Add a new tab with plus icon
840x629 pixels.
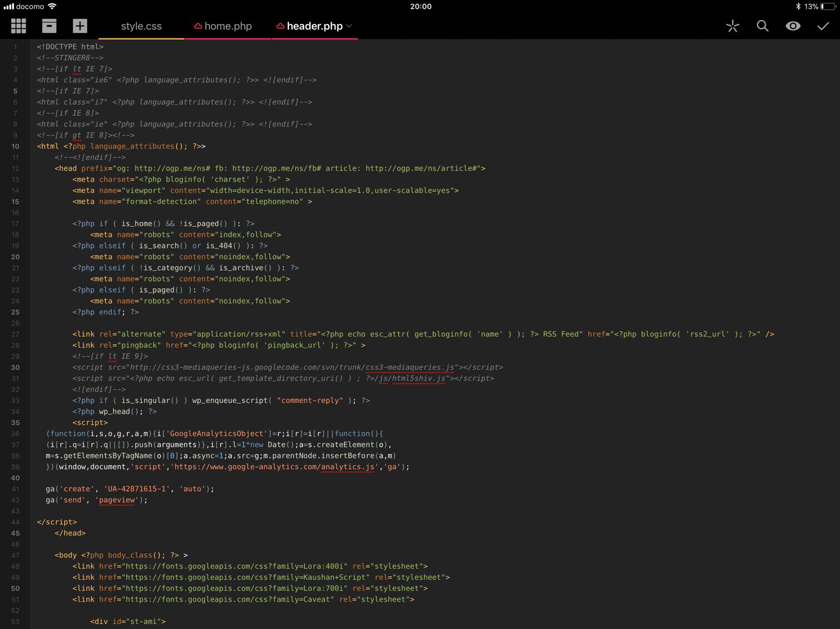coord(80,26)
